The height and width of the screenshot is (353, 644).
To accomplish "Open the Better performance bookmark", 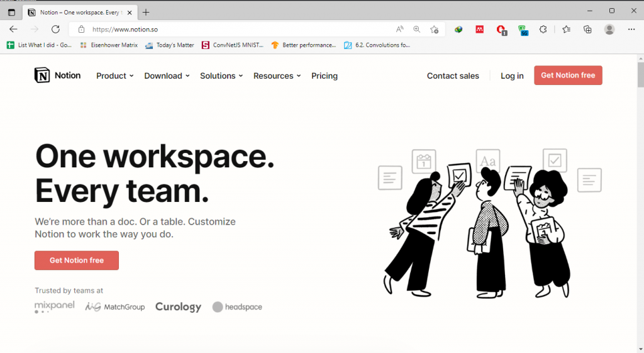I will pyautogui.click(x=304, y=45).
